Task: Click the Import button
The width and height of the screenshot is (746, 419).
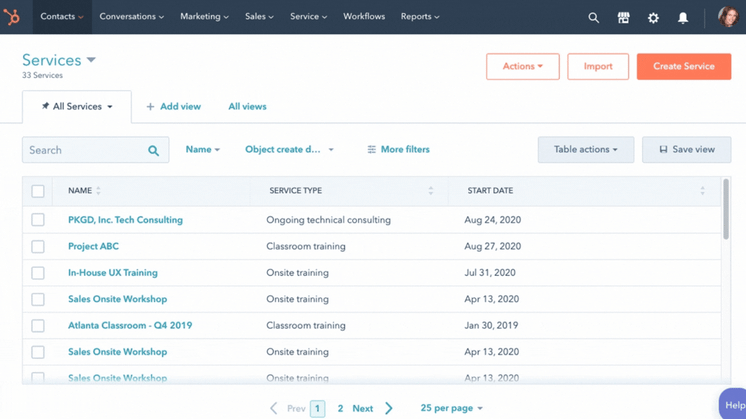Action: (598, 66)
